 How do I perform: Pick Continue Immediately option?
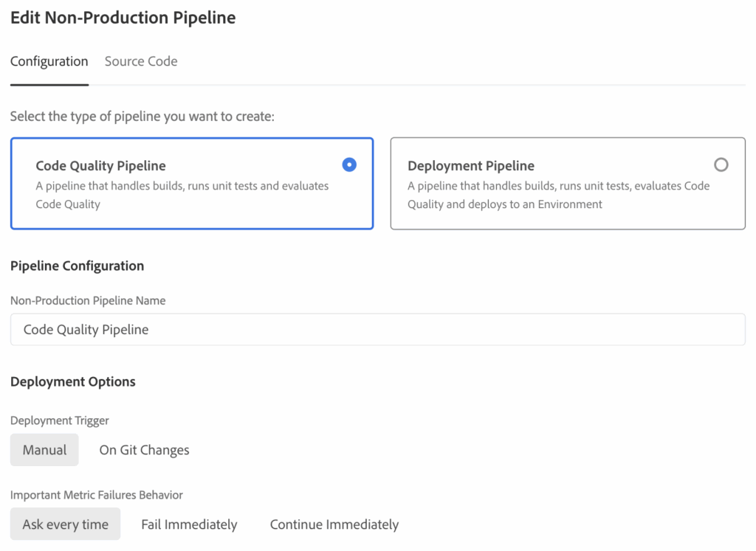(334, 524)
